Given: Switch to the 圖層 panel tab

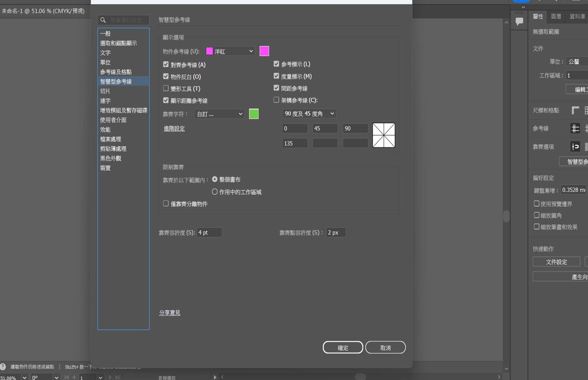Looking at the screenshot, I should 556,16.
